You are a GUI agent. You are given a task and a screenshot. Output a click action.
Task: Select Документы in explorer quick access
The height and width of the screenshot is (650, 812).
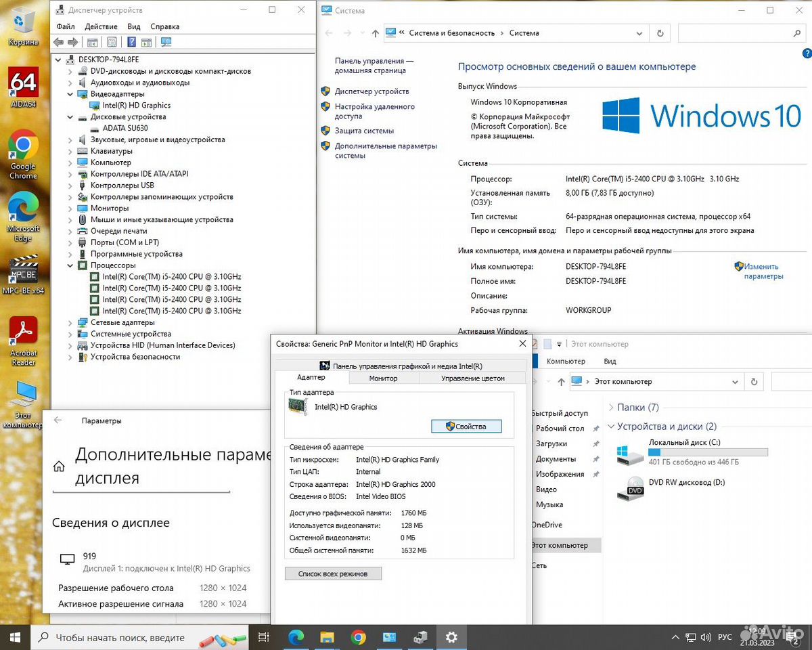tap(556, 459)
